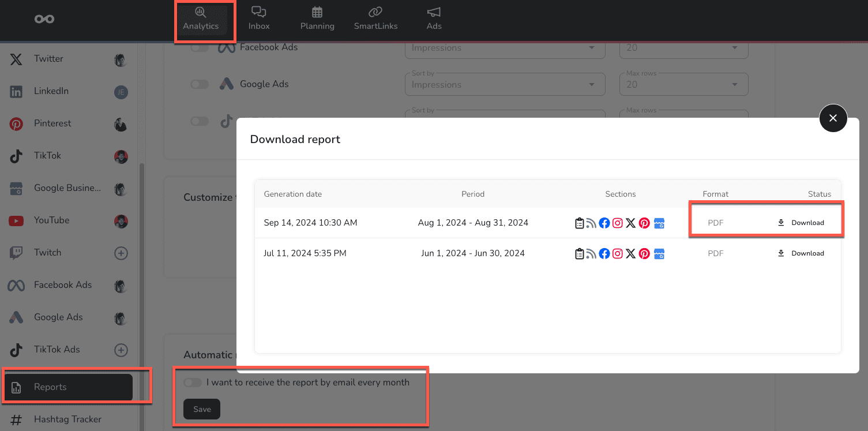This screenshot has height=431, width=868.
Task: Click the Facebook icon in Sep 14 row
Action: 604,223
